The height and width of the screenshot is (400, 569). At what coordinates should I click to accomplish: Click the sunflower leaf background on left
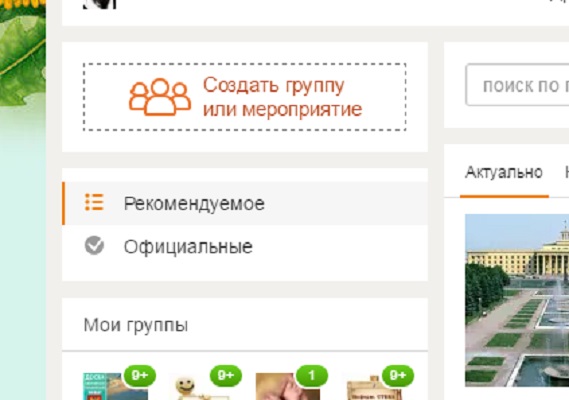[22, 54]
